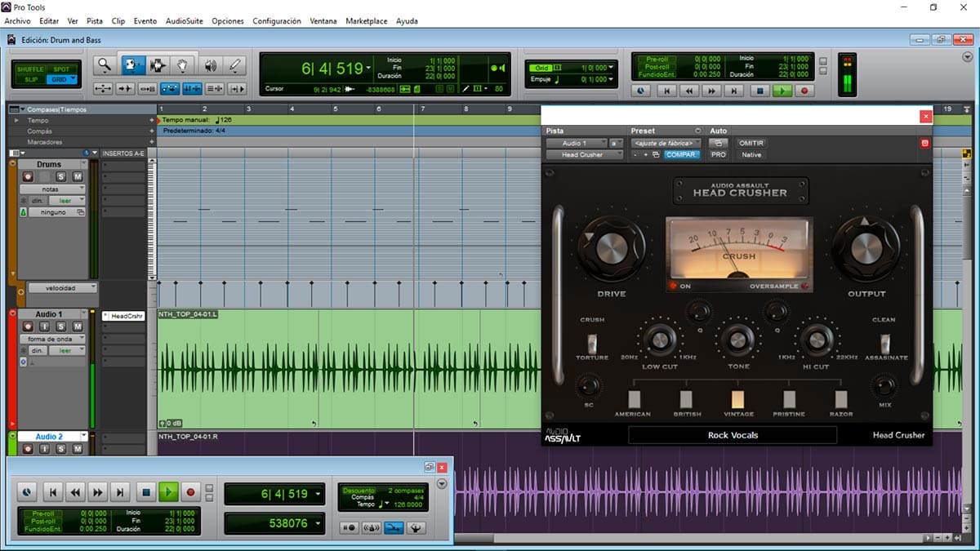This screenshot has width=980, height=551.
Task: Click the Native button in plugin header
Action: coord(751,154)
